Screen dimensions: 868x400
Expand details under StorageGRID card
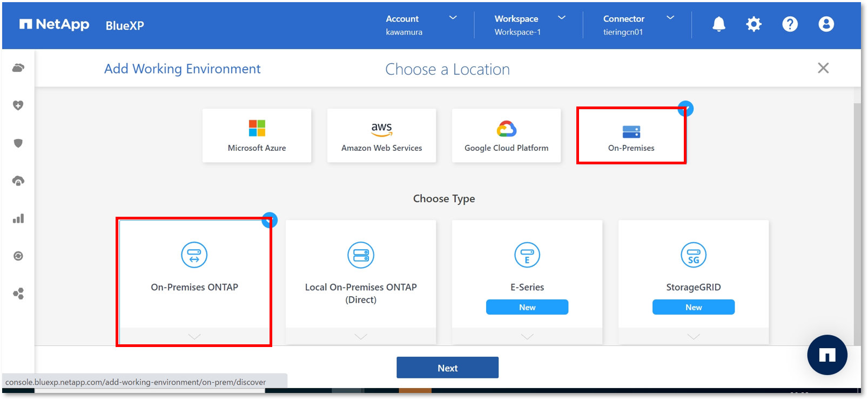tap(694, 336)
